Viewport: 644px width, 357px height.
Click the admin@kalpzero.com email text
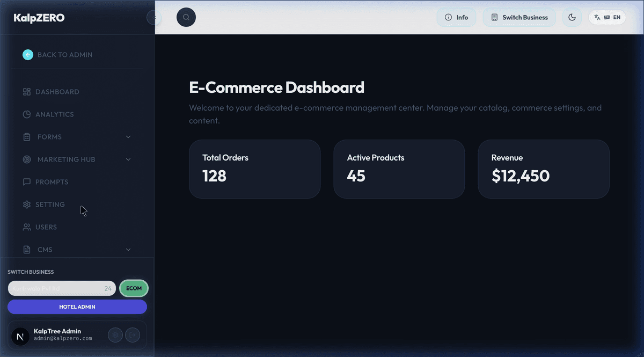63,339
